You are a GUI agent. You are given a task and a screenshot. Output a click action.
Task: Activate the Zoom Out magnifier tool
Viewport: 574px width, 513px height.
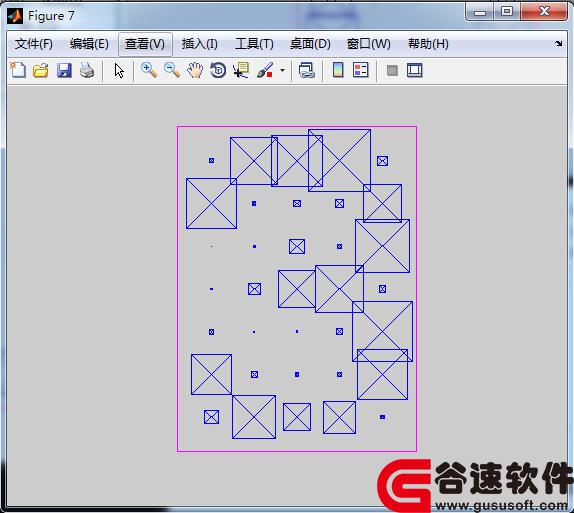(172, 70)
